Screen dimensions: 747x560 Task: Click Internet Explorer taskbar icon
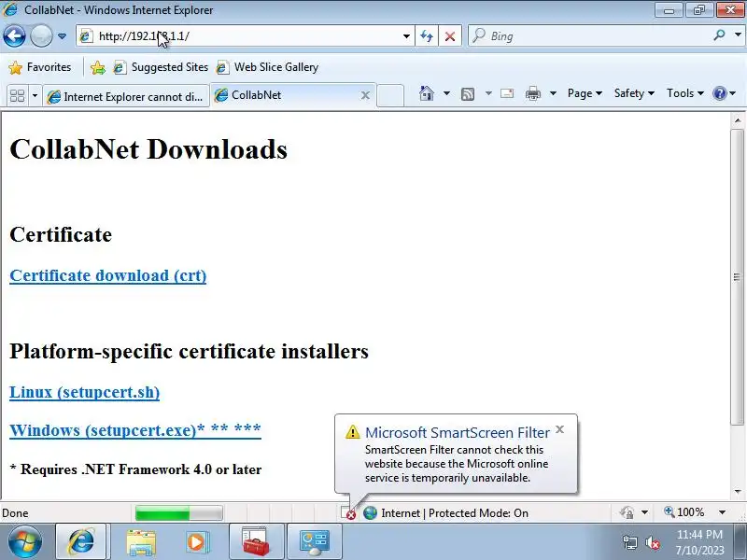82,541
